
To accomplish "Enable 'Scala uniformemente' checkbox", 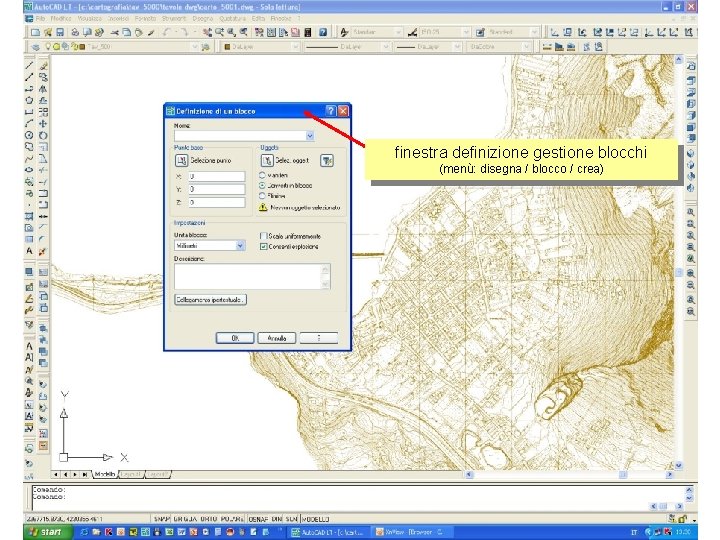I will (264, 236).
